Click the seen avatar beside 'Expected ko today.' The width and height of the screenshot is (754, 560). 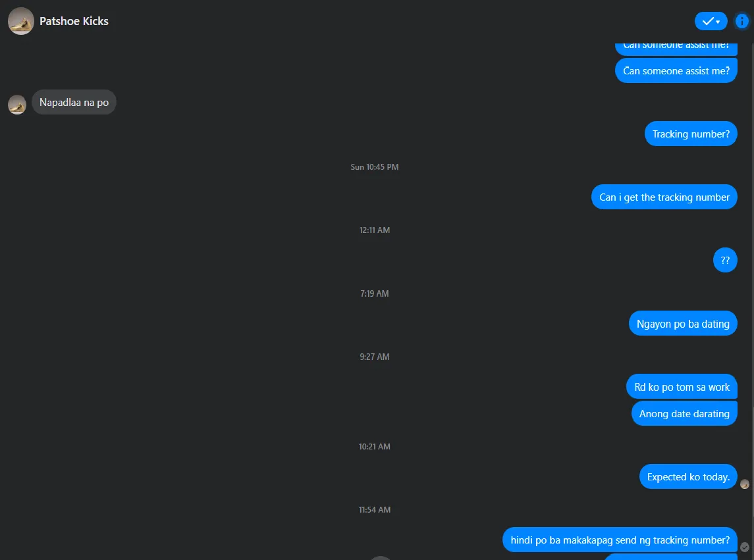click(744, 484)
